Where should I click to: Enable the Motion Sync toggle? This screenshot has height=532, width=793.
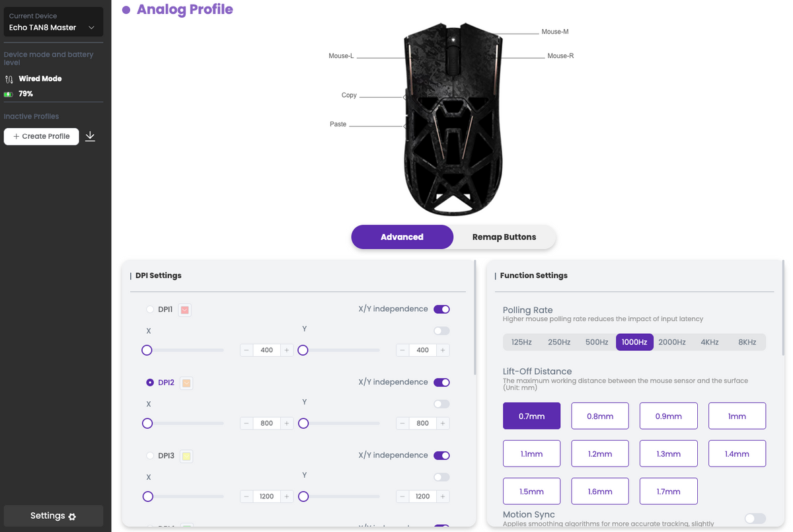click(x=755, y=519)
